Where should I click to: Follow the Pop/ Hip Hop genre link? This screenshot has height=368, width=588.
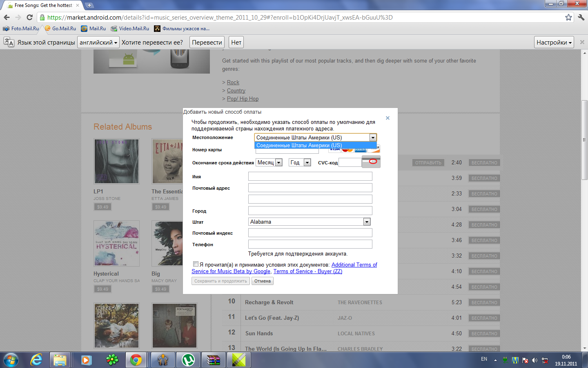coord(243,99)
